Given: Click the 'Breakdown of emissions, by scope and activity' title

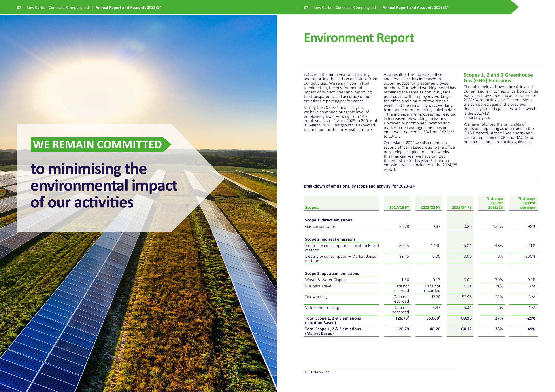Looking at the screenshot, I should pyautogui.click(x=359, y=186).
